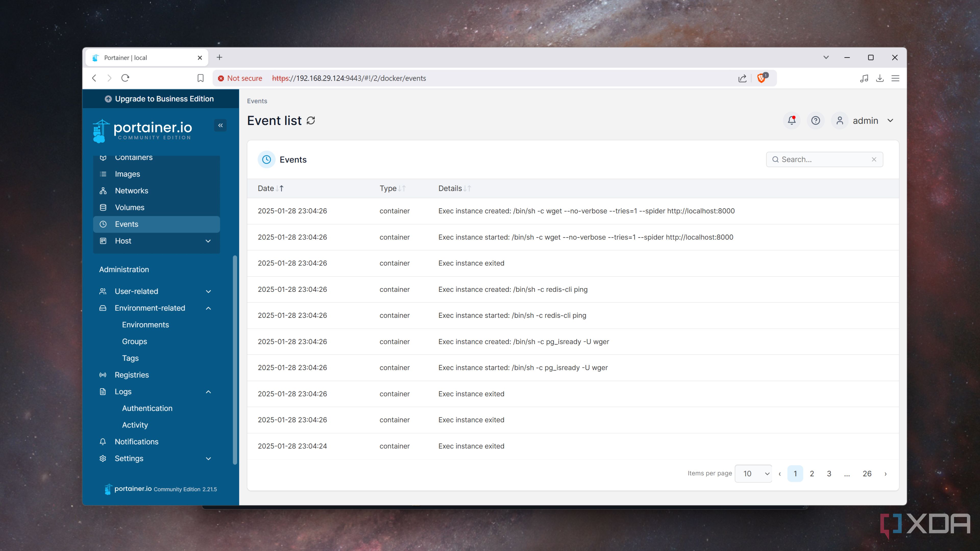Click the browser forward arrow
Viewport: 980px width, 551px height.
click(109, 78)
